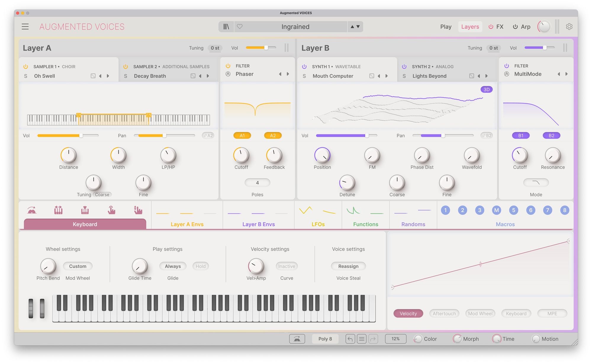This screenshot has height=364, width=592.
Task: Solo Sampler 2 Decay Breath
Action: coord(126,76)
